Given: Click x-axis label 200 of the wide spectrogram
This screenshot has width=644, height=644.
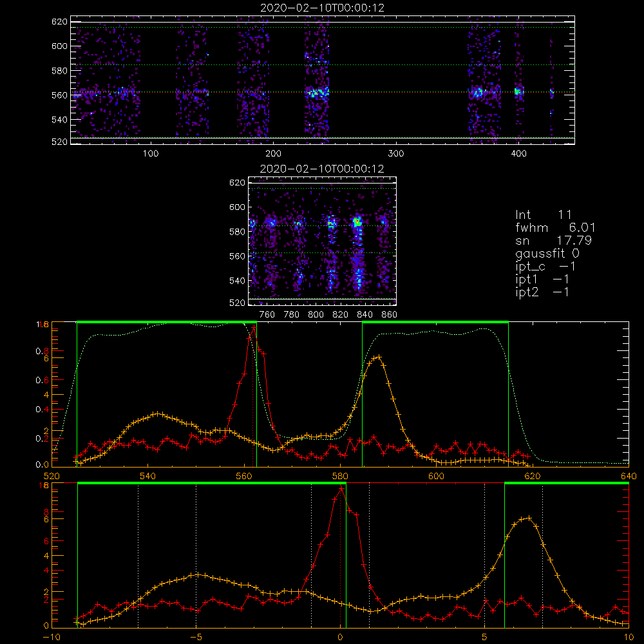Looking at the screenshot, I should [273, 154].
